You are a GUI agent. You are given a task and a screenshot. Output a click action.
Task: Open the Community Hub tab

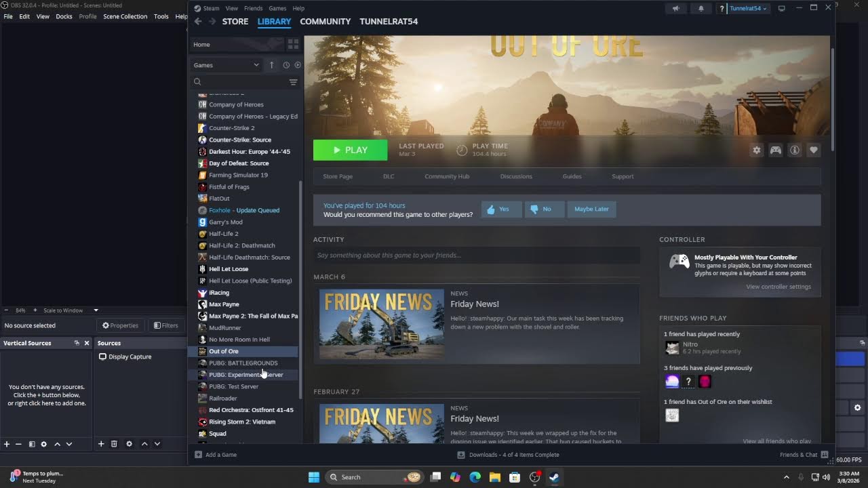point(447,176)
